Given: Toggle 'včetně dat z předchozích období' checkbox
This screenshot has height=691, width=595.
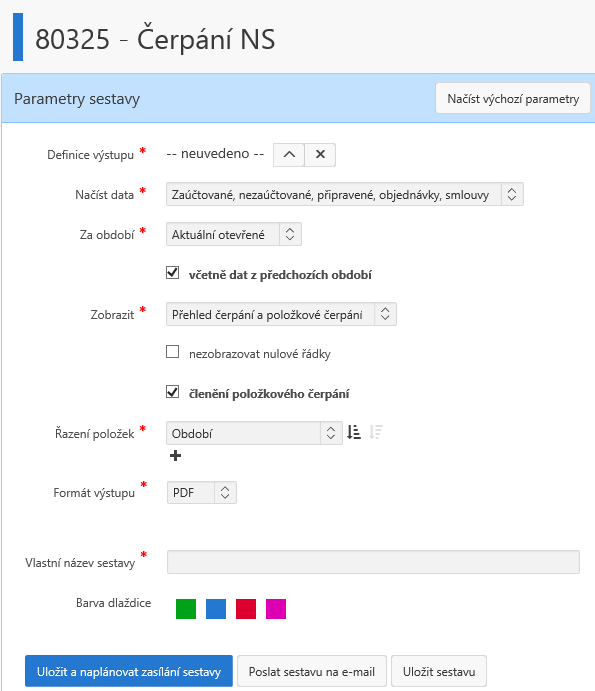Looking at the screenshot, I should pos(173,273).
